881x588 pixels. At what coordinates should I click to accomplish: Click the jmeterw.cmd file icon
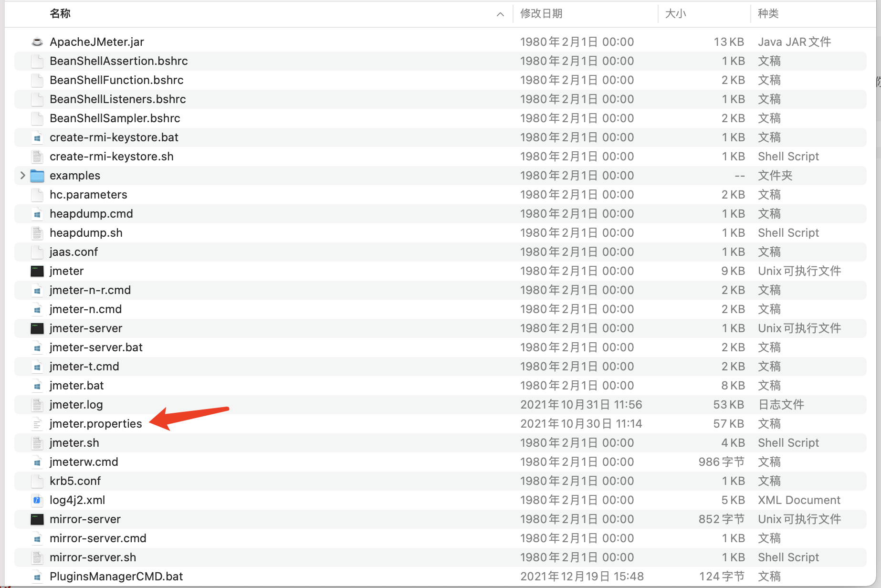click(37, 462)
